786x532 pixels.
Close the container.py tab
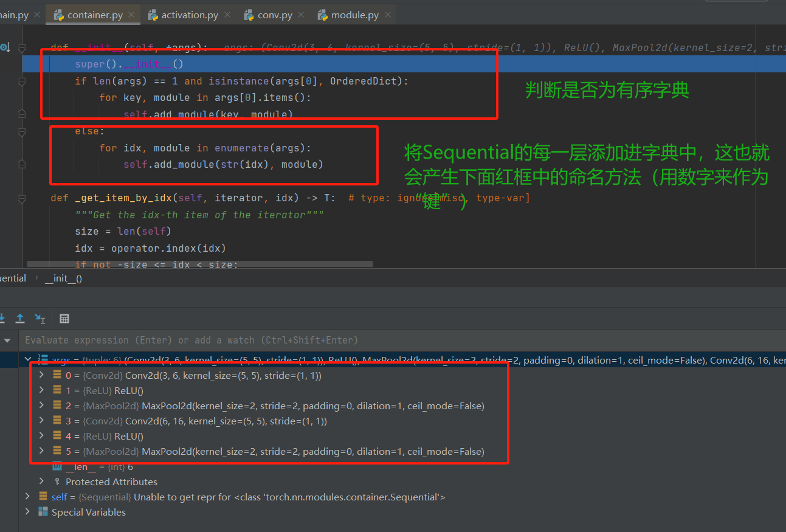[x=132, y=15]
